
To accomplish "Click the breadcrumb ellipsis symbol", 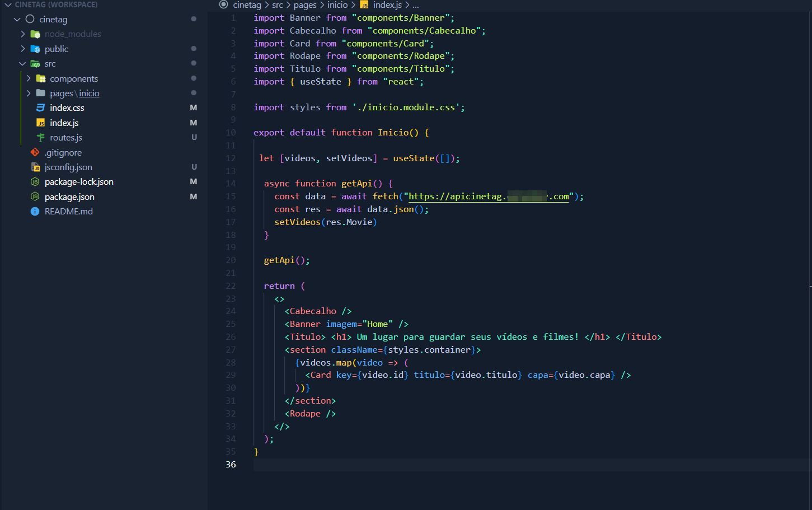I will pos(416,5).
